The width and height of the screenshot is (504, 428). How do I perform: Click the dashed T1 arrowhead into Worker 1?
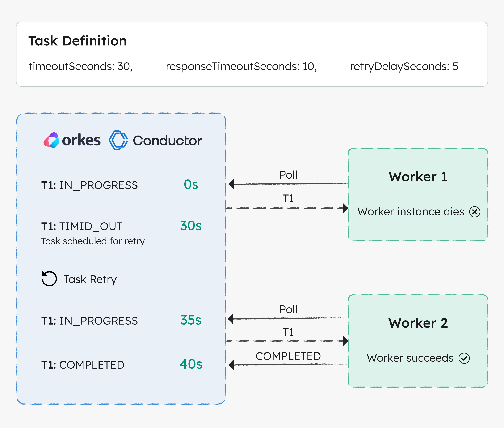pos(345,208)
